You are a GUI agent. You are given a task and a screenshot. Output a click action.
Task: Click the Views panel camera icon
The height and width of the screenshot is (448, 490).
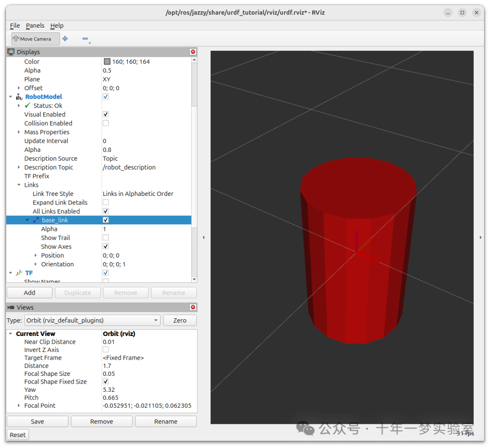[x=11, y=307]
